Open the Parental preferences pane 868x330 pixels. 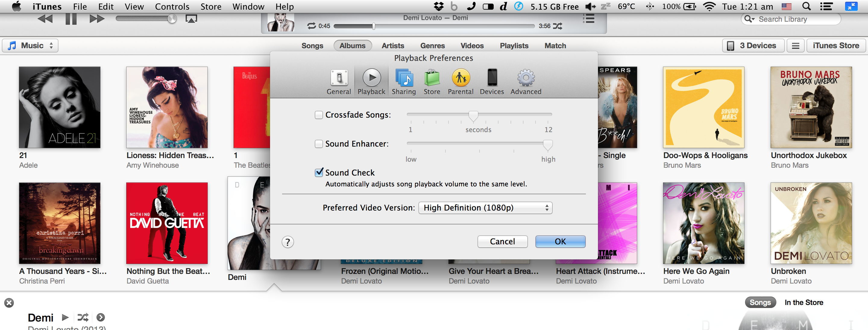pos(461,82)
